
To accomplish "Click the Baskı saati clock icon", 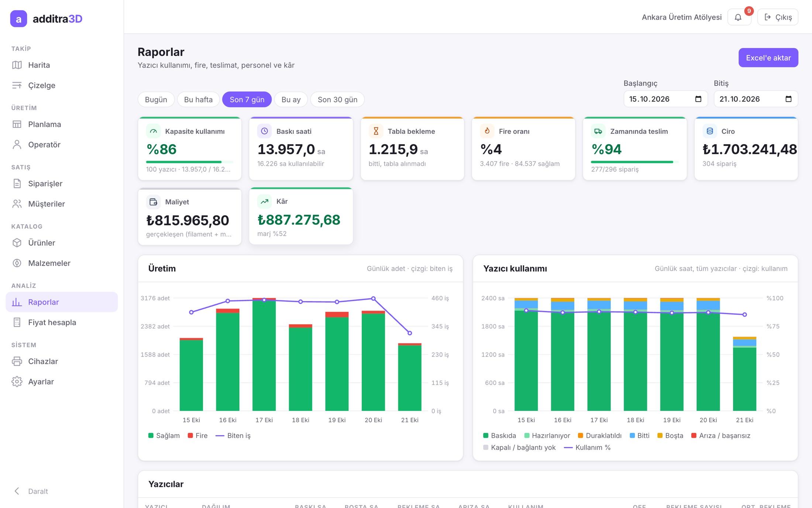I will coord(264,131).
